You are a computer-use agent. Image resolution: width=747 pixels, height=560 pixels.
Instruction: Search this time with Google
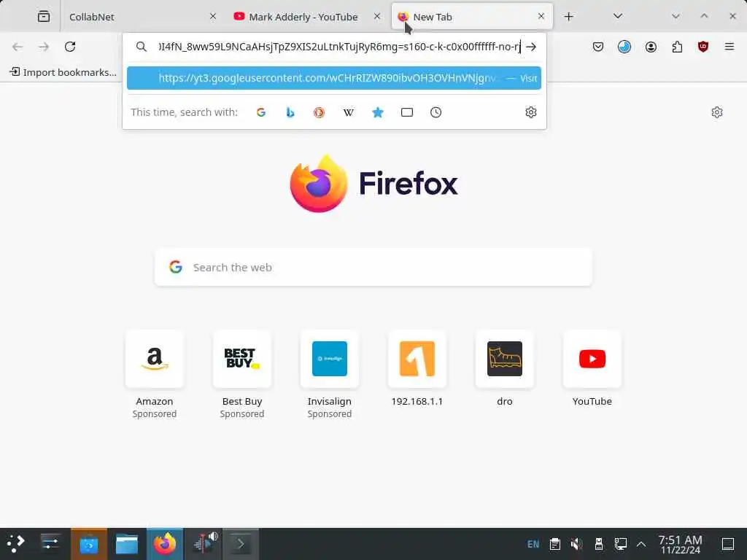[261, 112]
